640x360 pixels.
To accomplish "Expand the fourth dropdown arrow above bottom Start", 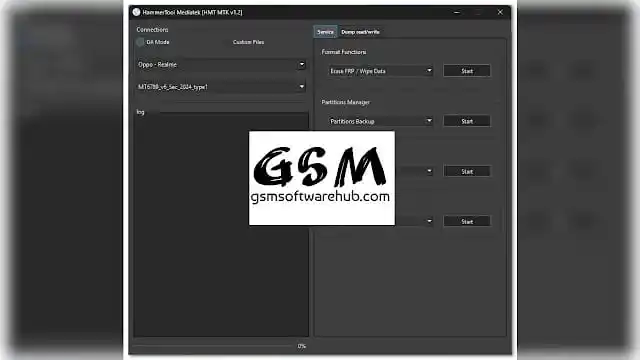I will (x=429, y=222).
